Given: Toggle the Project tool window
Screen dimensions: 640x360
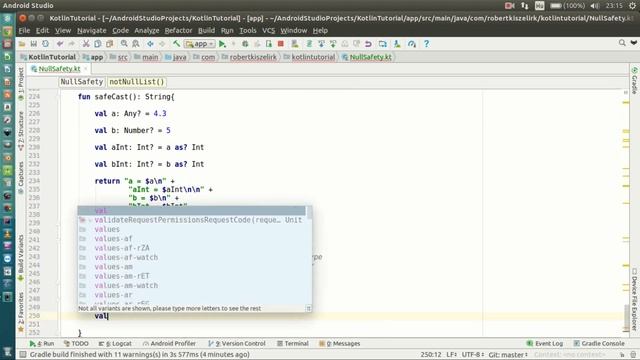Looking at the screenshot, I should pyautogui.click(x=21, y=84).
